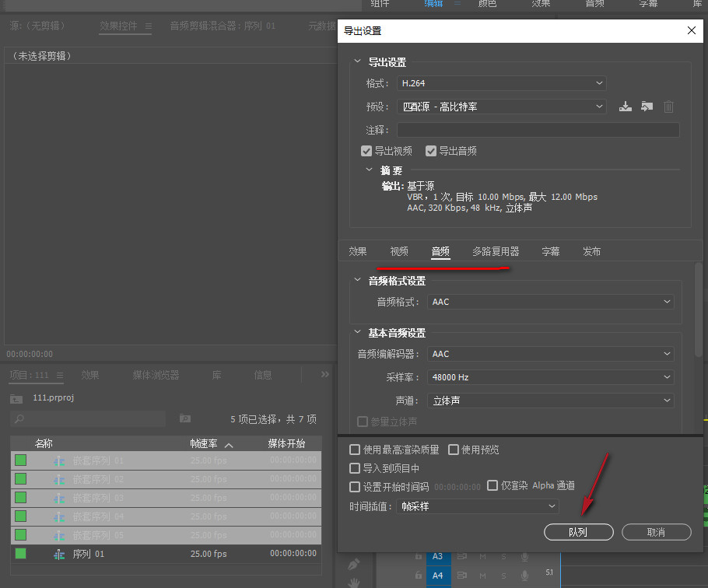
Task: Click the delete preset trash icon
Action: click(668, 107)
